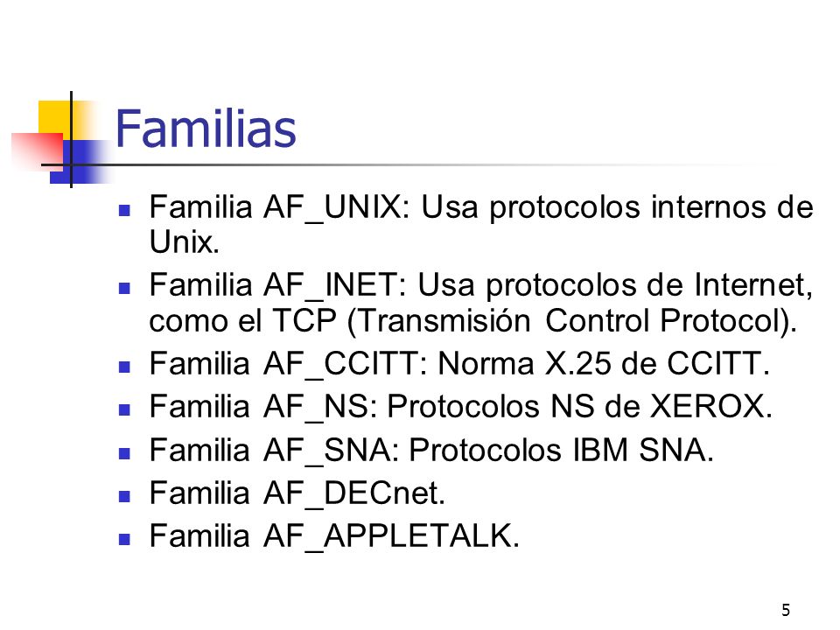Click the slide number 5
The width and height of the screenshot is (840, 630).
786,610
